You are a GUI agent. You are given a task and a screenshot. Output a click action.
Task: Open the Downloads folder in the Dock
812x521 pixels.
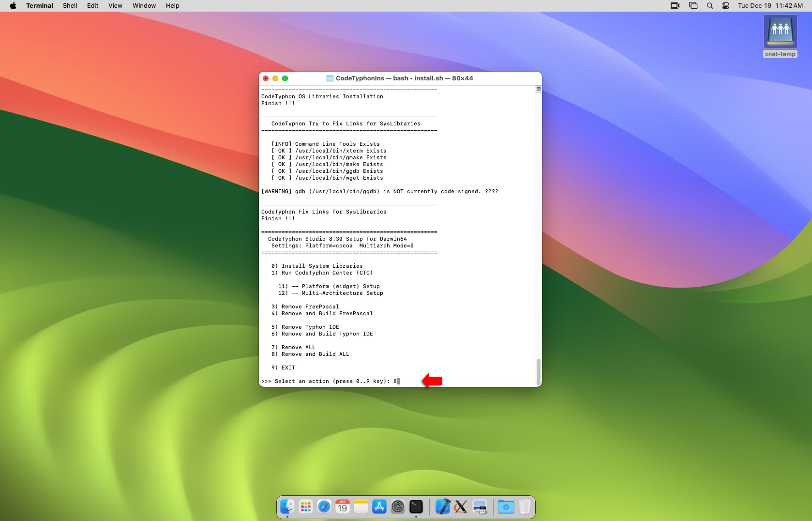[506, 507]
